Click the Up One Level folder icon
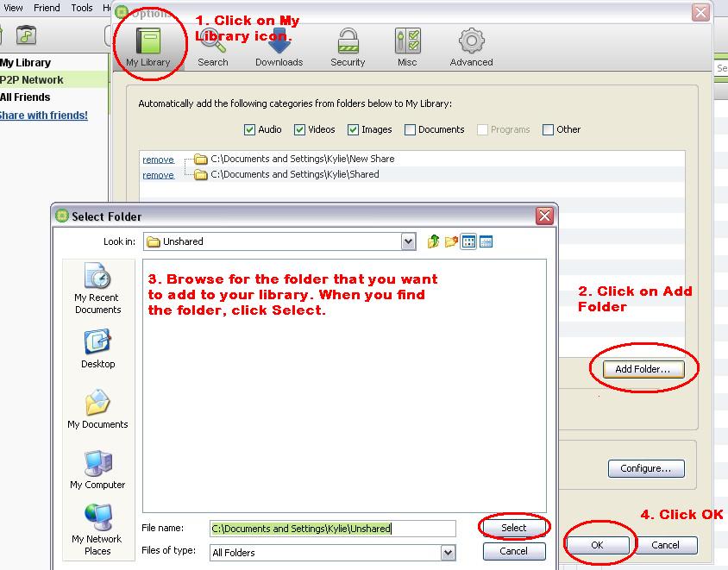 click(434, 242)
